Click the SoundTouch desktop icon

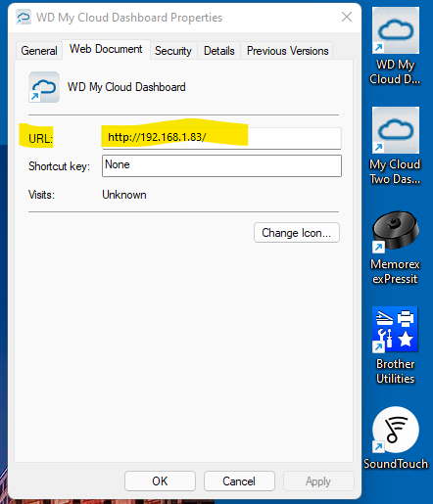click(x=396, y=438)
